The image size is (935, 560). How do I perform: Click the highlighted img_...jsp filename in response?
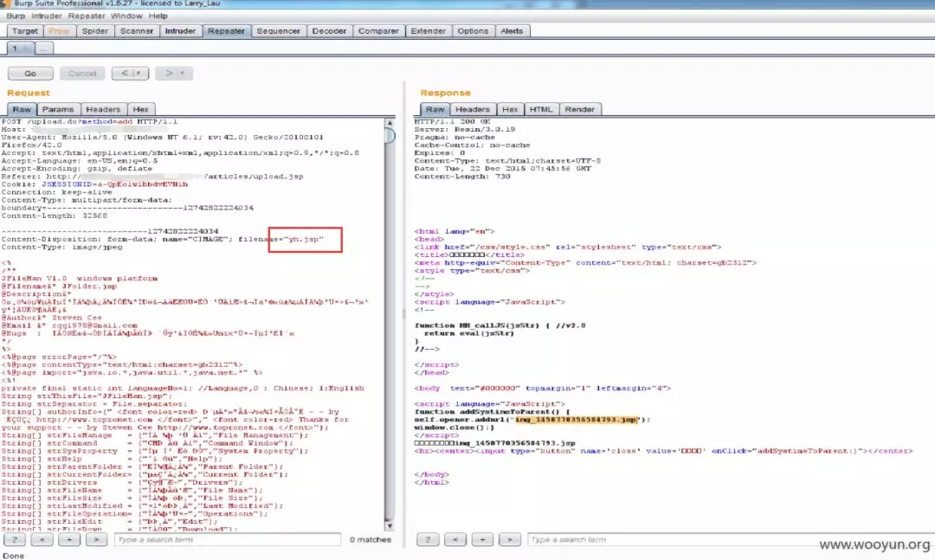tap(576, 420)
